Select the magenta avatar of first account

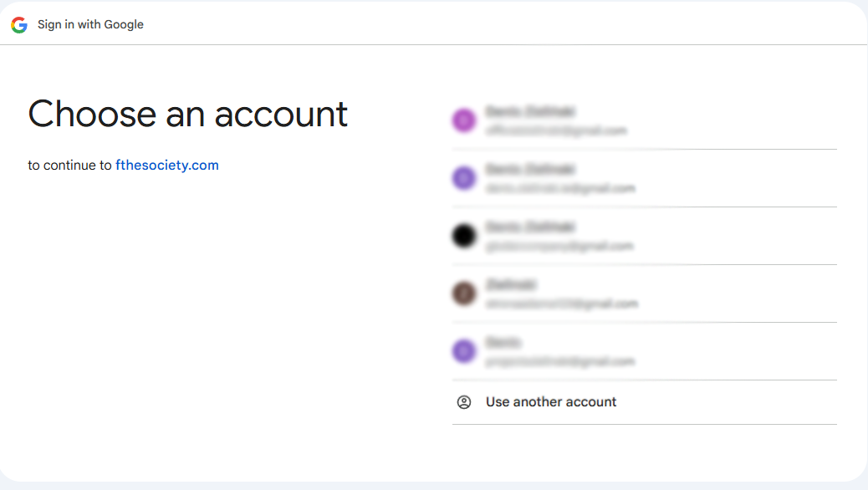[464, 120]
